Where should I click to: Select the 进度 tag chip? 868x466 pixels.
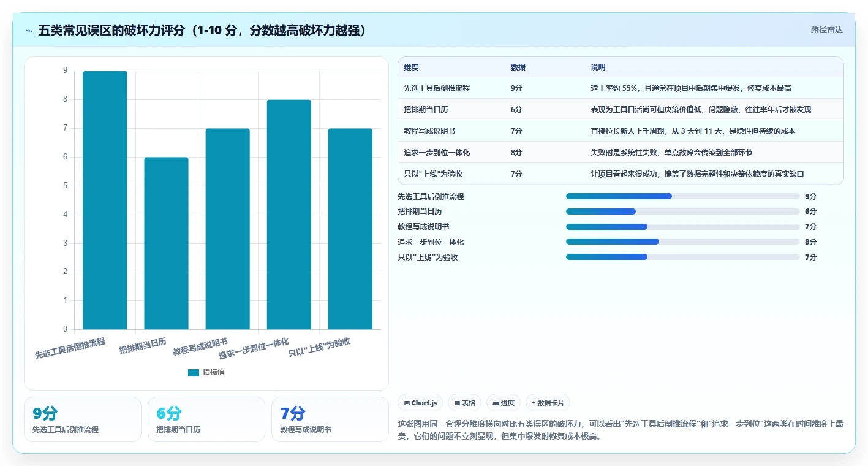coord(504,403)
